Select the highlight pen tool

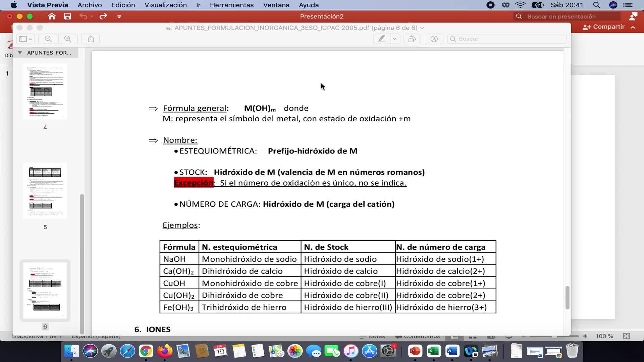(381, 39)
